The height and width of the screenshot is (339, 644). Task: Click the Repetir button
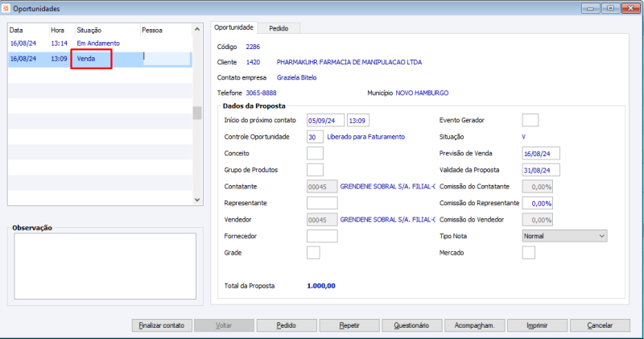(x=349, y=325)
